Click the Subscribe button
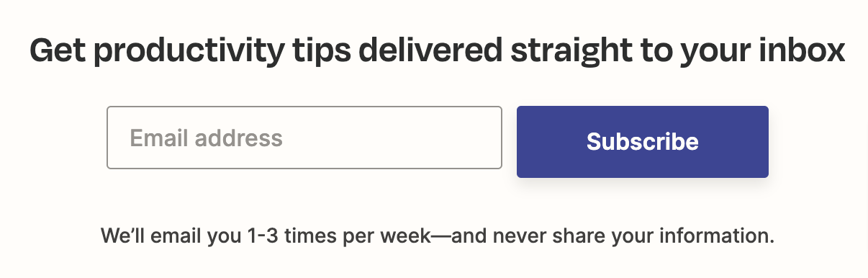The width and height of the screenshot is (868, 278). coord(642,142)
